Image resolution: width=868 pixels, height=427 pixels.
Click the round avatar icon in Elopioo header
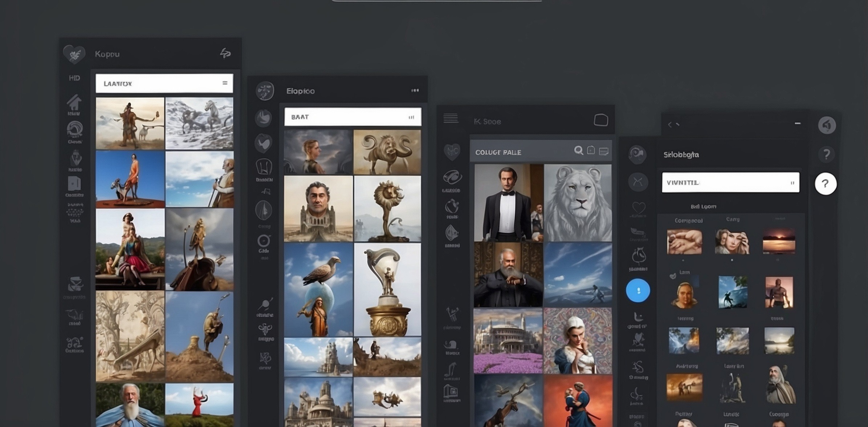[x=265, y=91]
